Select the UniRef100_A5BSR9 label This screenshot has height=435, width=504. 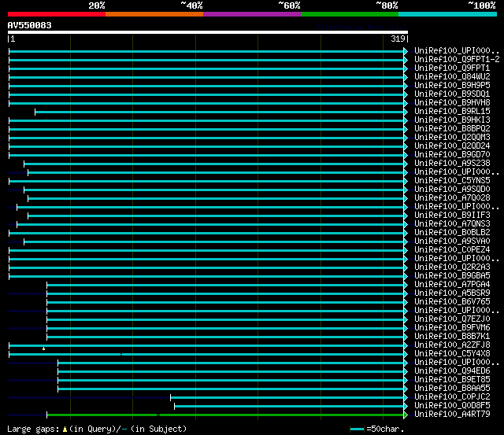coord(452,293)
